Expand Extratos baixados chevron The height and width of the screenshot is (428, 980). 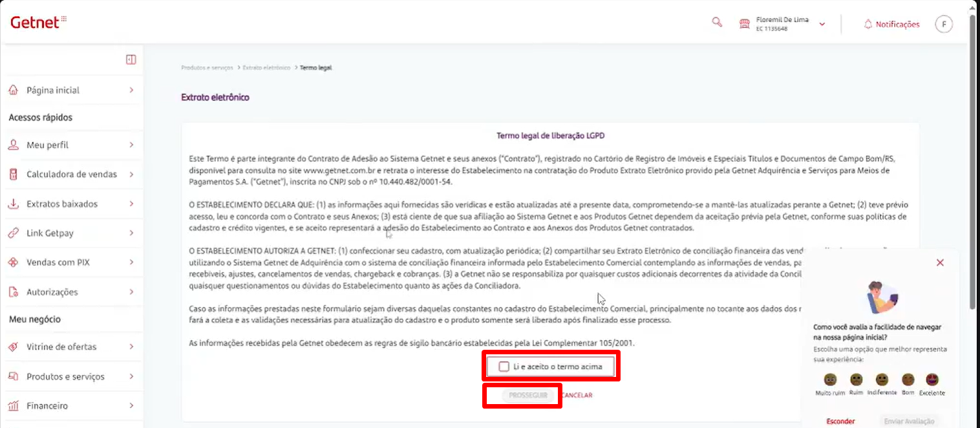click(131, 204)
